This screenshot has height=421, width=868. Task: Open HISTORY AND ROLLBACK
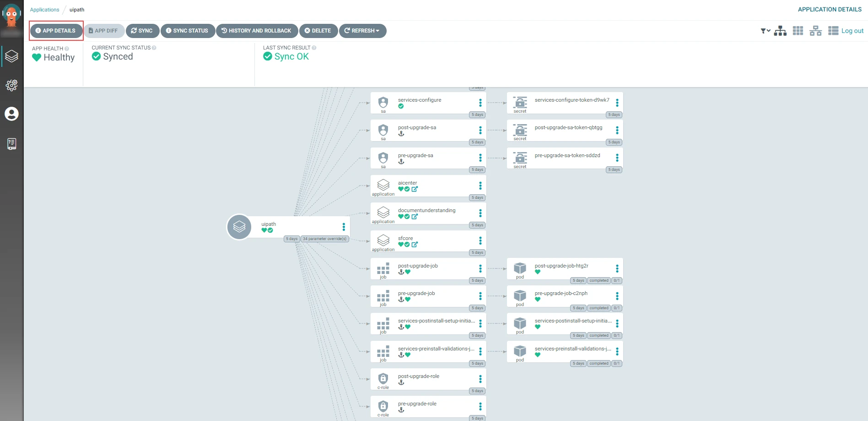point(257,31)
